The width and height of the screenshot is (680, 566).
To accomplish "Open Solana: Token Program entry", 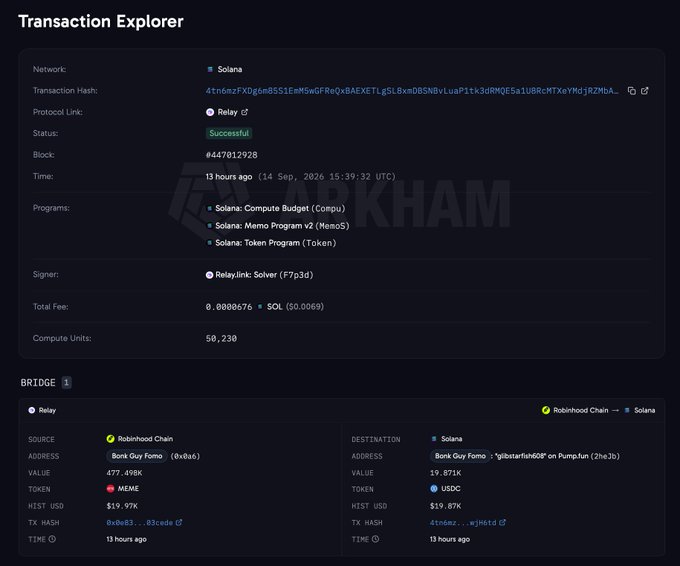I will tap(276, 243).
